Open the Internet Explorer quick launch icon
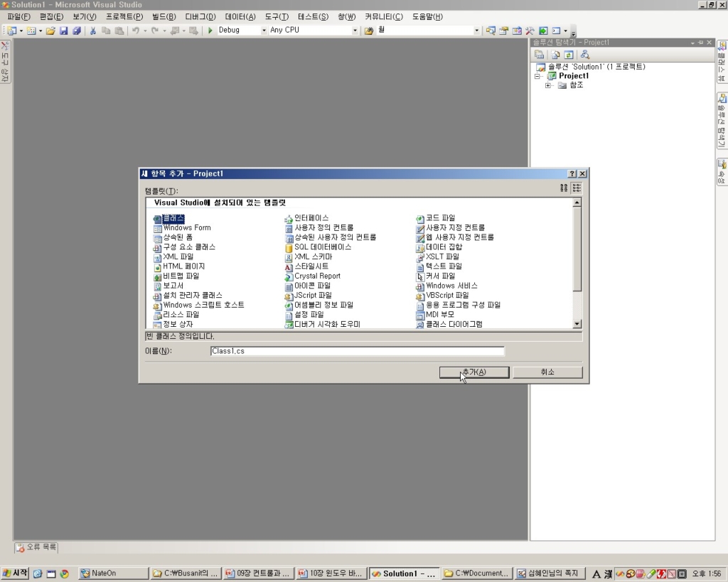Screen dimensions: 728x582 (x=38, y=573)
